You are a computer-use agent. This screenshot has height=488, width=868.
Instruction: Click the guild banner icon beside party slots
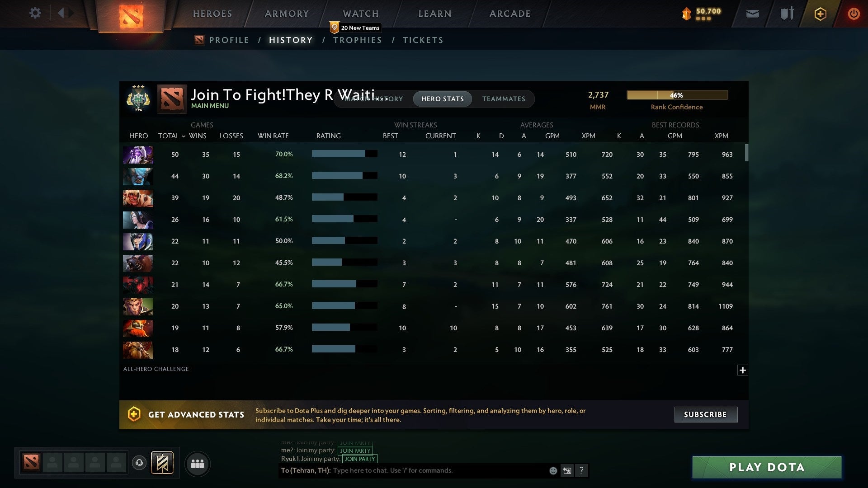161,463
